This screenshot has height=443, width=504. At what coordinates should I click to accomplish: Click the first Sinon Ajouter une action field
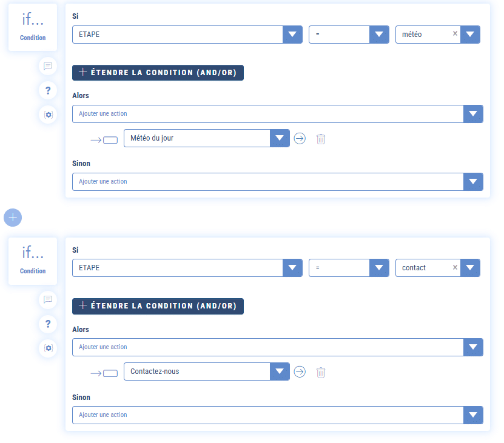[x=267, y=182]
